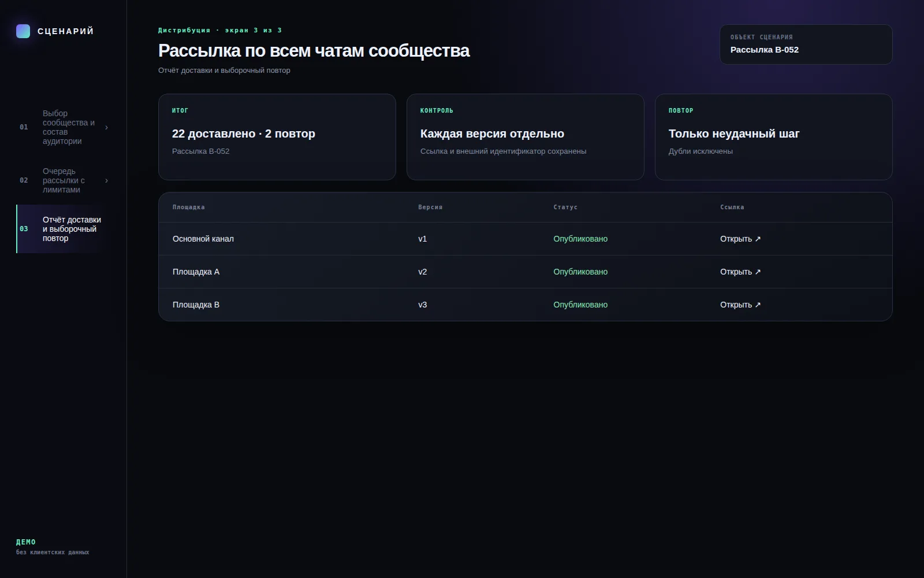Click the СЦЕНАРИЙ brand text
Viewport: 924px width, 578px height.
tap(65, 31)
